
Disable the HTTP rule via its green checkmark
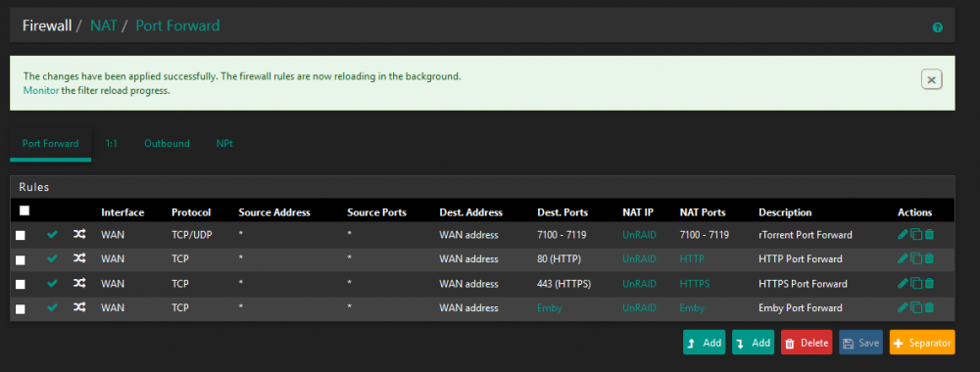(x=53, y=258)
